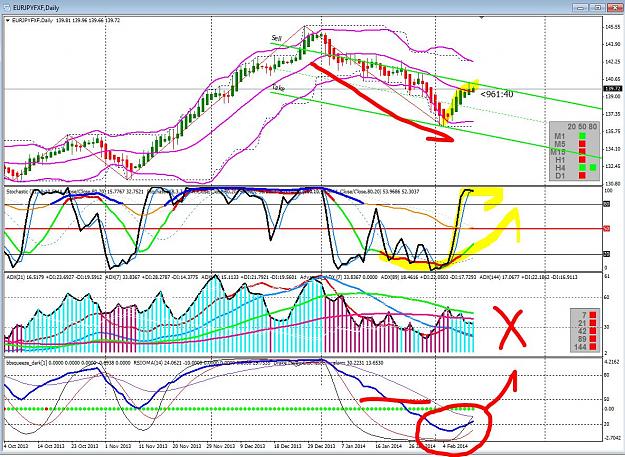Click the H4 timeframe label in the panel
Image resolution: width=625 pixels, height=457 pixels.
pyautogui.click(x=560, y=168)
